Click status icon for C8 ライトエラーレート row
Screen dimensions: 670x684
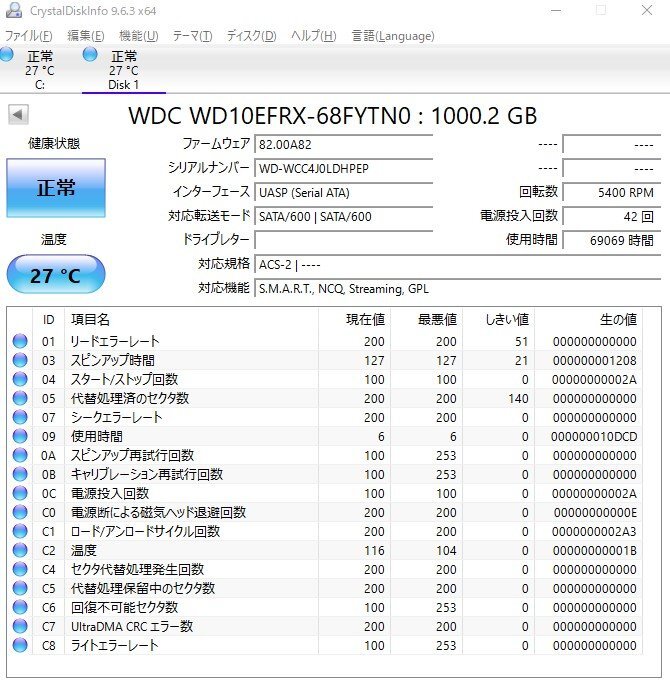[20, 645]
